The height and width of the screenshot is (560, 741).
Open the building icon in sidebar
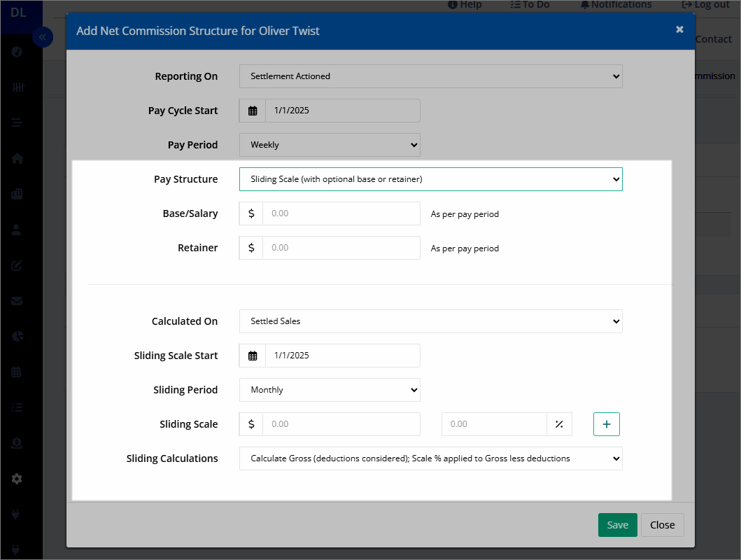pyautogui.click(x=17, y=194)
